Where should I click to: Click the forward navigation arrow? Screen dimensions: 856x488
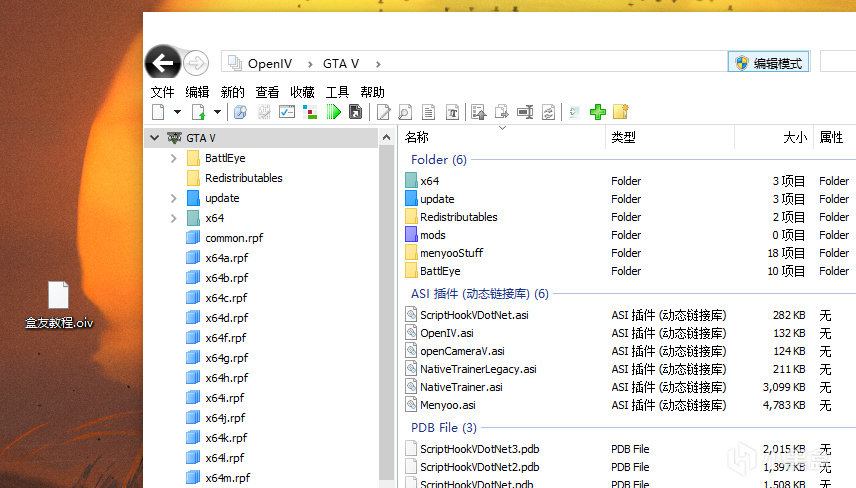(196, 63)
